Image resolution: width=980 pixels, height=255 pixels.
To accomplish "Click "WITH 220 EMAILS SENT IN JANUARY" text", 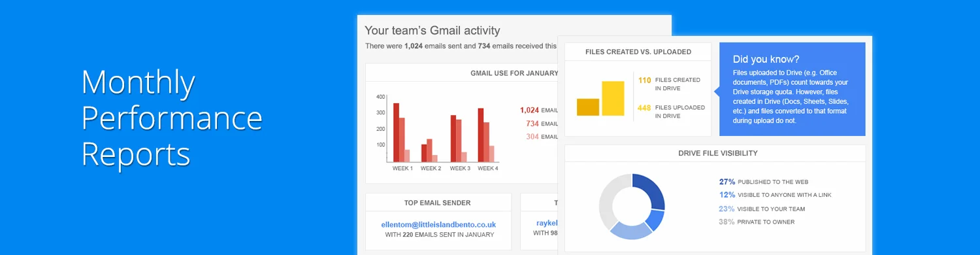I will (x=439, y=234).
